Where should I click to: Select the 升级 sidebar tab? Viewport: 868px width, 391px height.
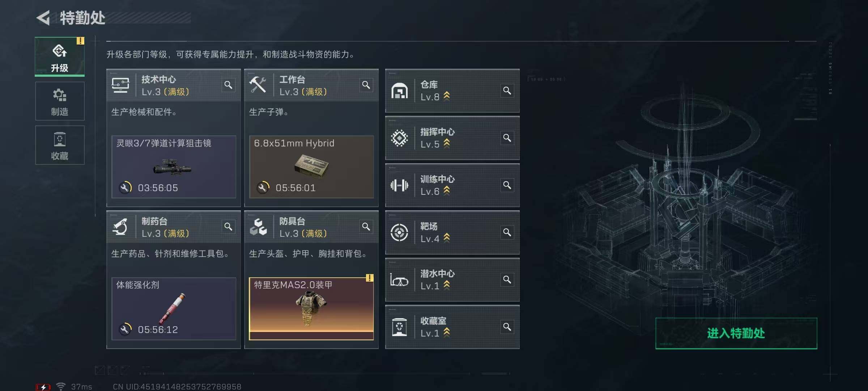coord(60,57)
